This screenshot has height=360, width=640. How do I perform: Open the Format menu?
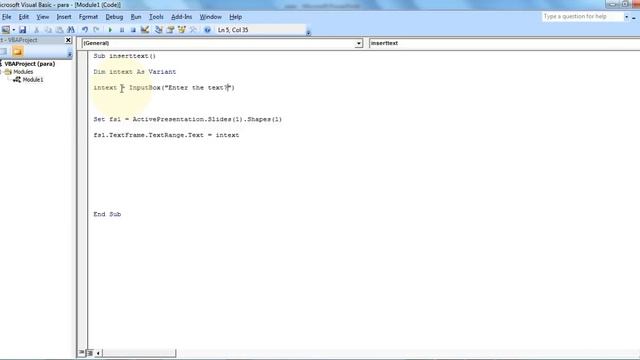[88, 17]
